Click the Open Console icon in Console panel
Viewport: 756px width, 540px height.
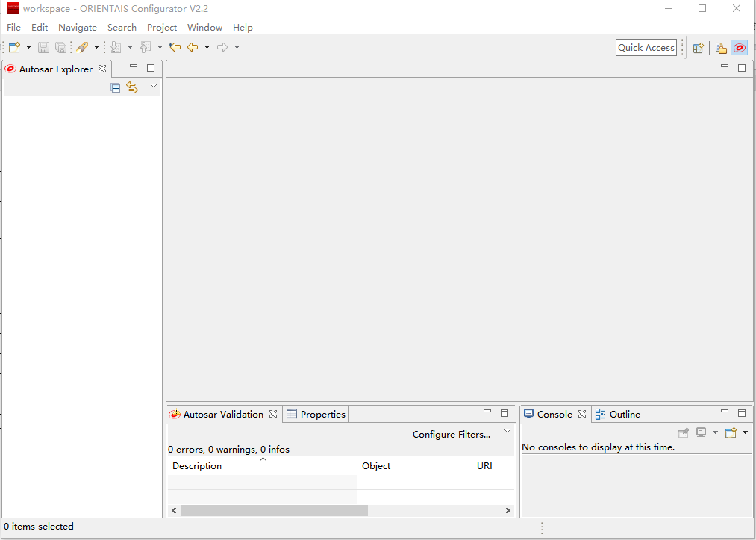pyautogui.click(x=731, y=432)
